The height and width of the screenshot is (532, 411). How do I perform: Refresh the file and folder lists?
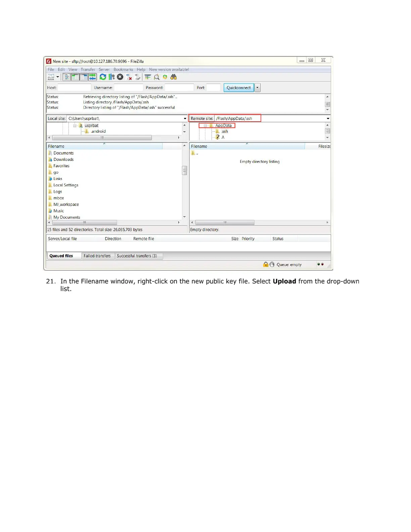tap(103, 77)
